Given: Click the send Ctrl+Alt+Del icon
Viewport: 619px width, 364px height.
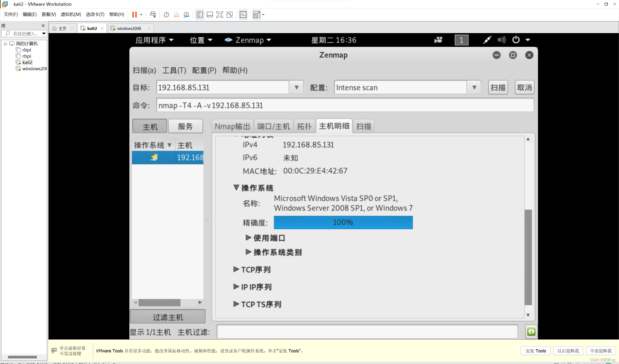Looking at the screenshot, I should (153, 14).
